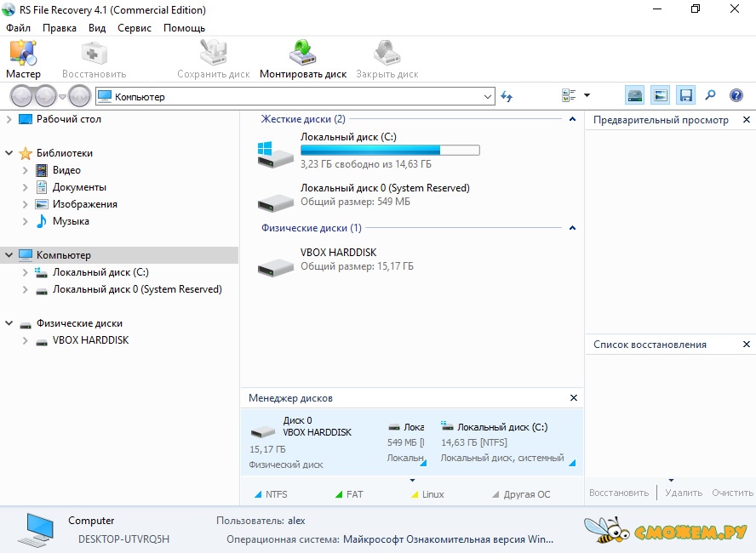Image resolution: width=756 pixels, height=553 pixels.
Task: Toggle the preview panel icon
Action: point(660,95)
